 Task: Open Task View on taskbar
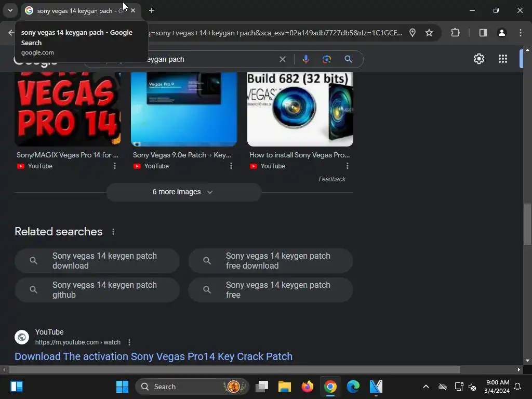pyautogui.click(x=262, y=387)
